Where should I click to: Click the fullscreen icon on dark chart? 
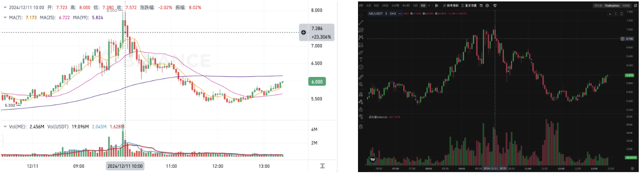point(635,6)
